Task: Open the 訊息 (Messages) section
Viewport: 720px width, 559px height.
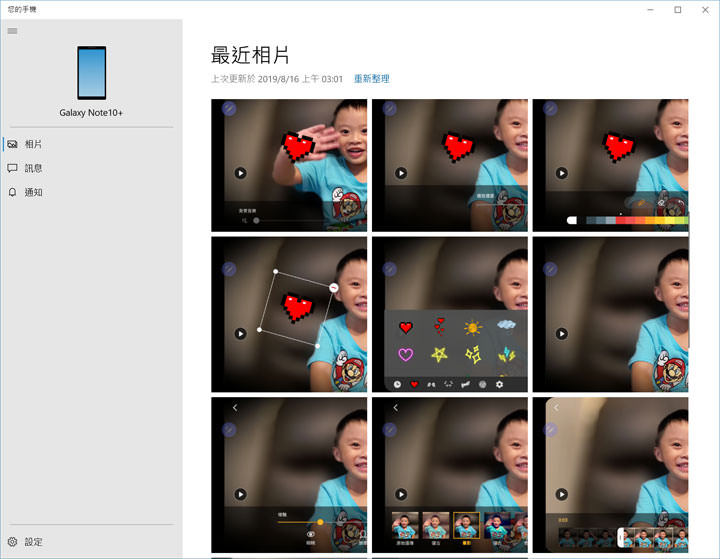Action: pos(33,169)
